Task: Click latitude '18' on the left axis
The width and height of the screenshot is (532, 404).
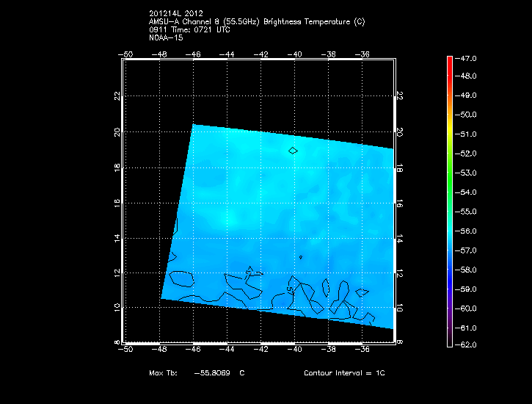Action: tap(117, 167)
